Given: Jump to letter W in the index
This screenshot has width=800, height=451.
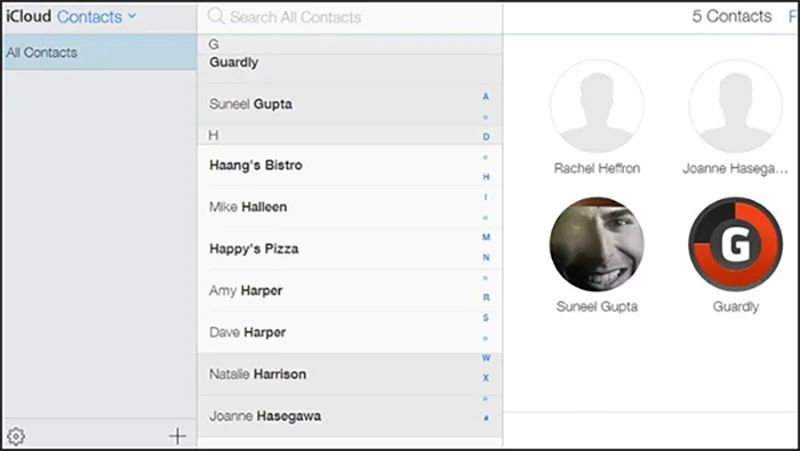Looking at the screenshot, I should pyautogui.click(x=486, y=358).
